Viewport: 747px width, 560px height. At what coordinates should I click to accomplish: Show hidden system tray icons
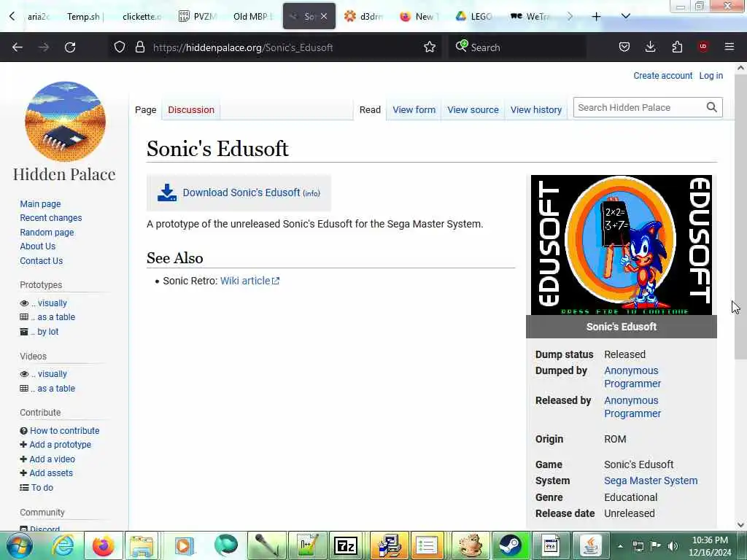[620, 546]
